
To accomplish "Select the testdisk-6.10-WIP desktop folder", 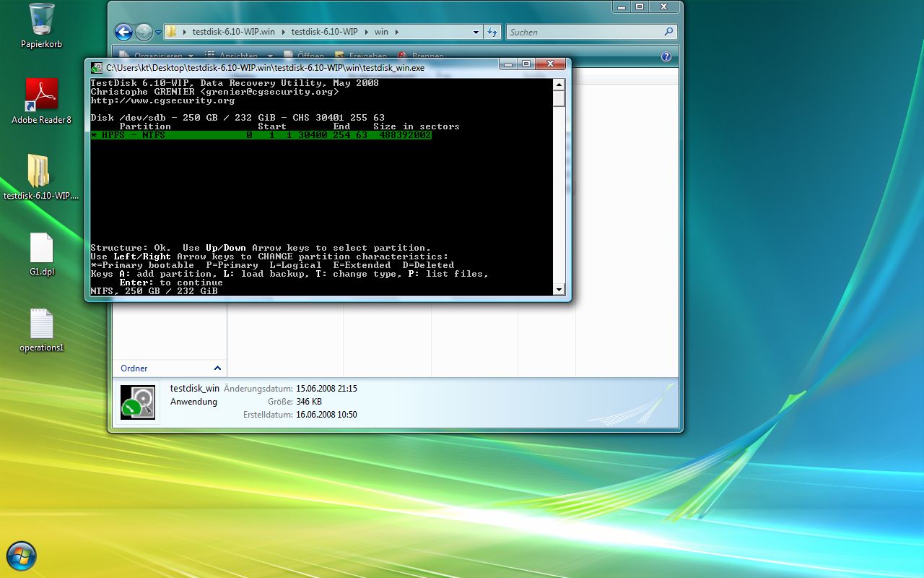I will (x=41, y=177).
